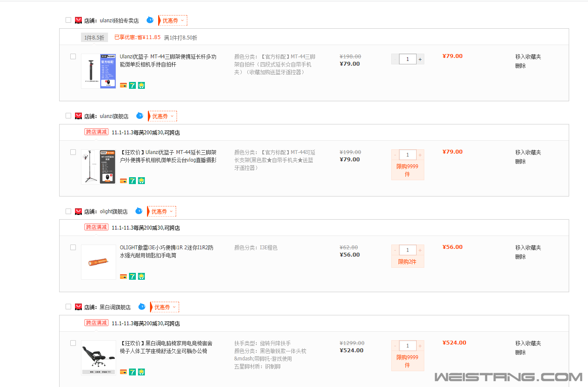Delete MT-44三脚架 selfie stick from cart
The height and width of the screenshot is (387, 588).
click(x=520, y=66)
